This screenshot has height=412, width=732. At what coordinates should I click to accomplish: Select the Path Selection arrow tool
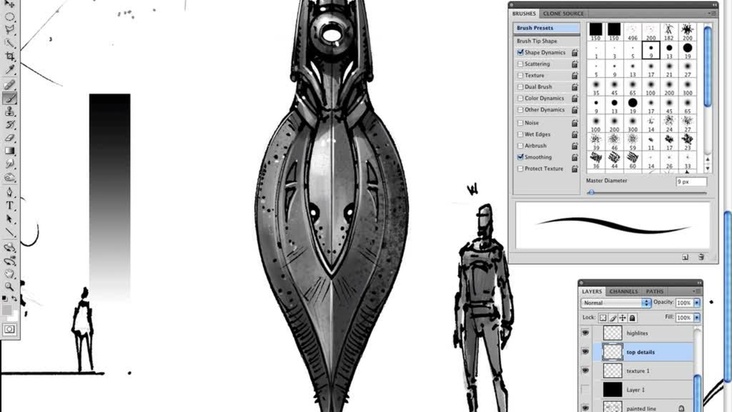[9, 219]
